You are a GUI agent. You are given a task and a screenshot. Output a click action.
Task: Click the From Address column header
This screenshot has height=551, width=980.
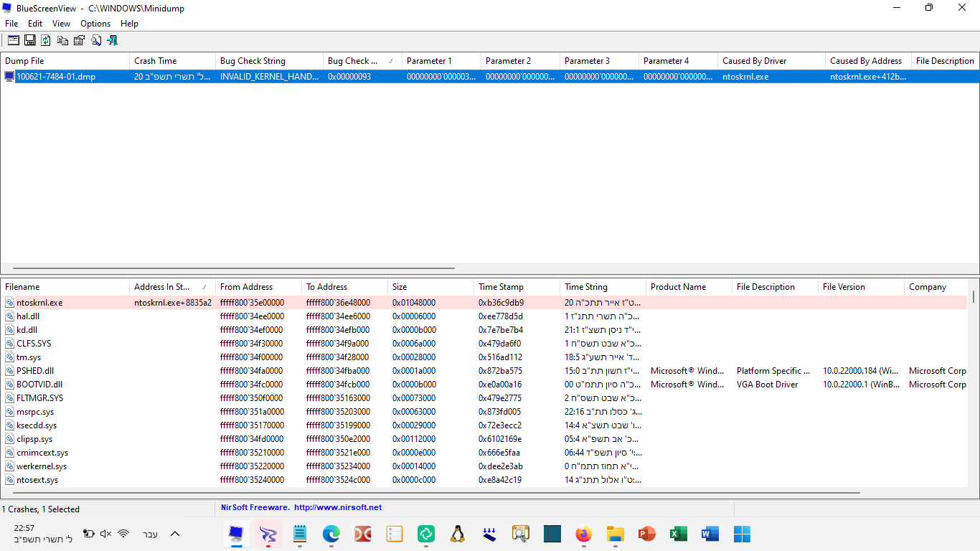point(258,287)
